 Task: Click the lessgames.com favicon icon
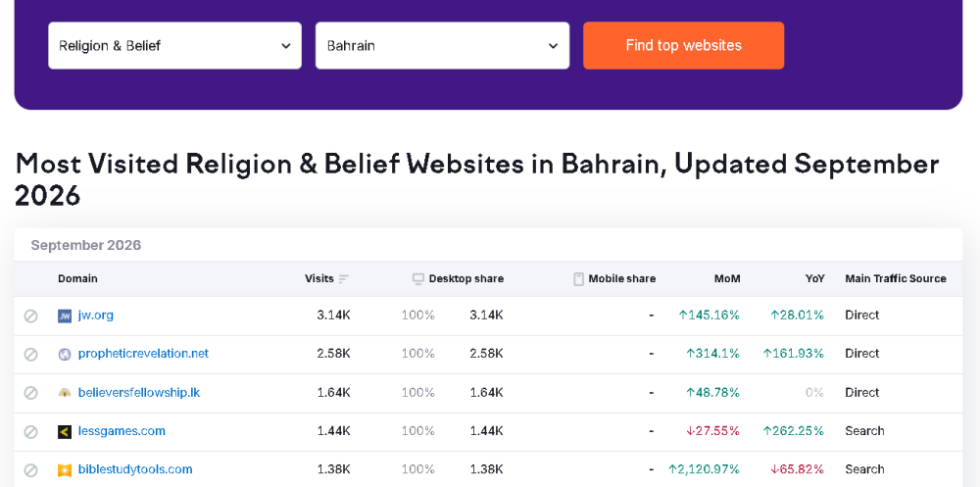pyautogui.click(x=65, y=431)
